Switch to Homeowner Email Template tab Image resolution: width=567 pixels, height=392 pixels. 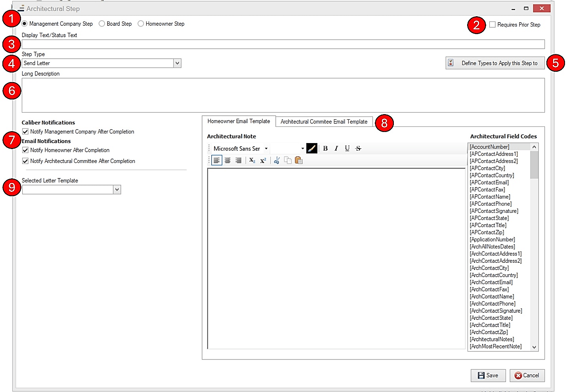click(x=239, y=121)
